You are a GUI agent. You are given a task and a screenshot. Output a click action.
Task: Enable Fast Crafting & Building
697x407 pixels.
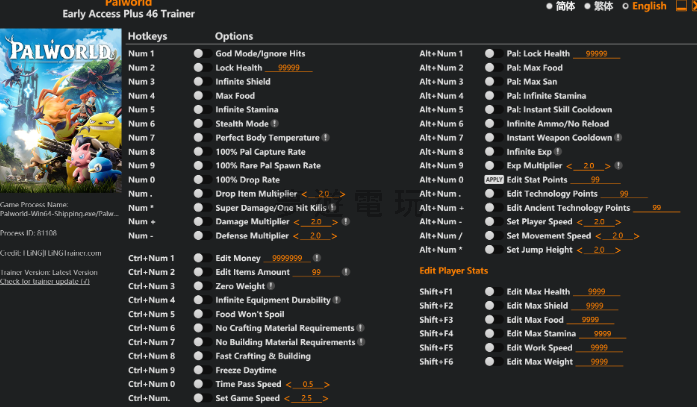coord(203,356)
